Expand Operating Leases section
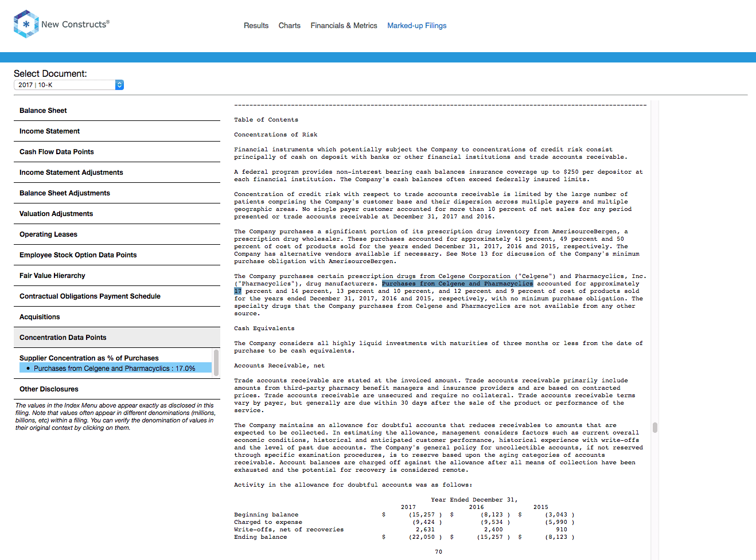 (x=117, y=234)
